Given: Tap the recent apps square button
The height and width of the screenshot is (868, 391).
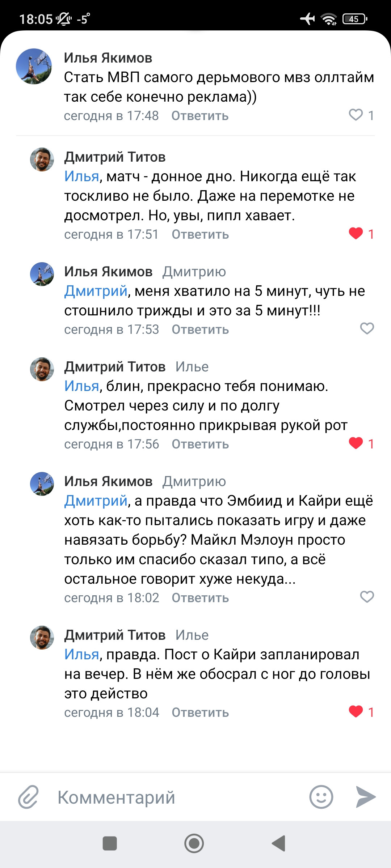Looking at the screenshot, I should click(x=110, y=843).
